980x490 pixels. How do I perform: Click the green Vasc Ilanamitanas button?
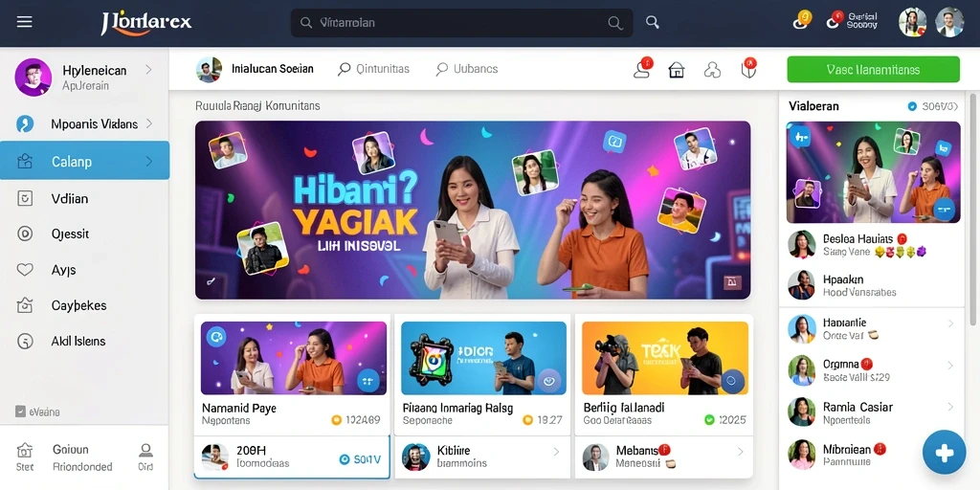pos(873,69)
